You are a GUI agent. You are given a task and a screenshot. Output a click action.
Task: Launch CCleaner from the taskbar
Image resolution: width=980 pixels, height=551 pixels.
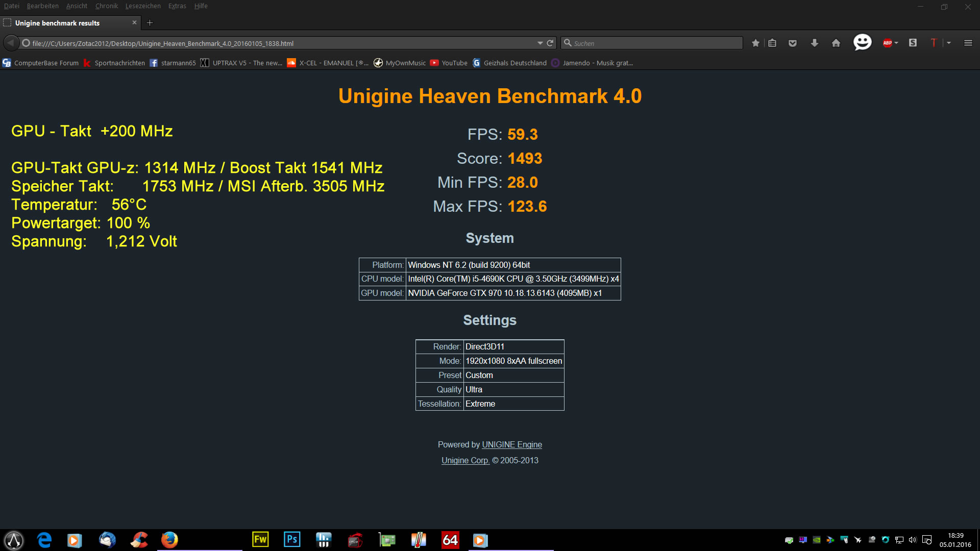[x=139, y=540]
